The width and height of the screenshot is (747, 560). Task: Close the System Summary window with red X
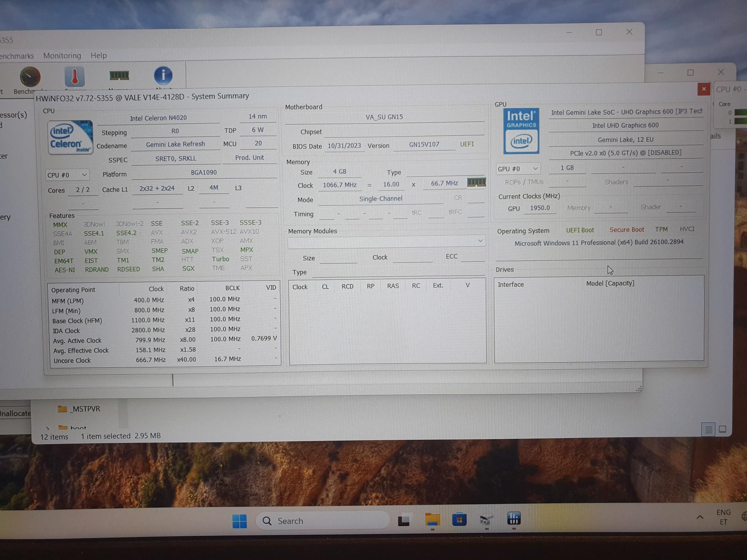(x=704, y=89)
